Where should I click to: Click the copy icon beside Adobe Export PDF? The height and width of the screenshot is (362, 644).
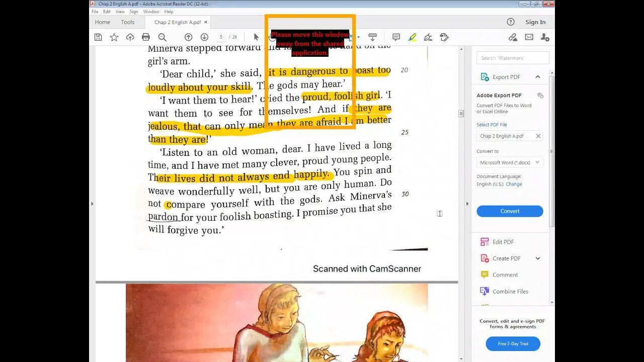540,96
